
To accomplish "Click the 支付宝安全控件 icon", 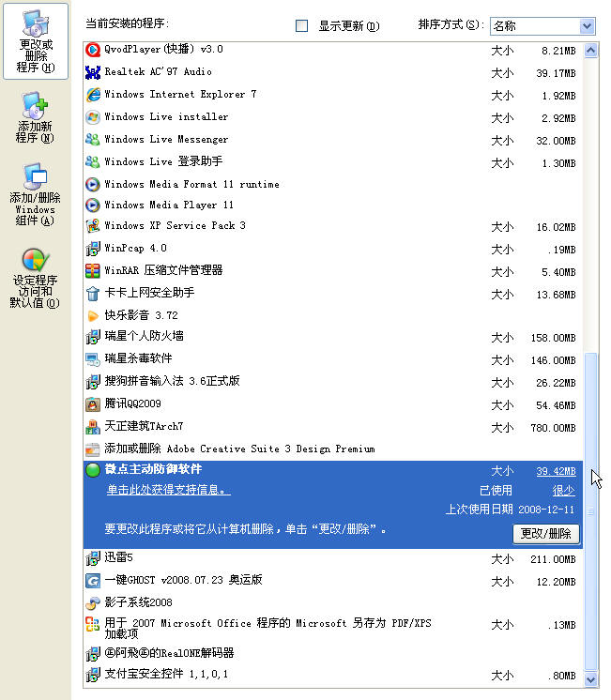I will 93,675.
